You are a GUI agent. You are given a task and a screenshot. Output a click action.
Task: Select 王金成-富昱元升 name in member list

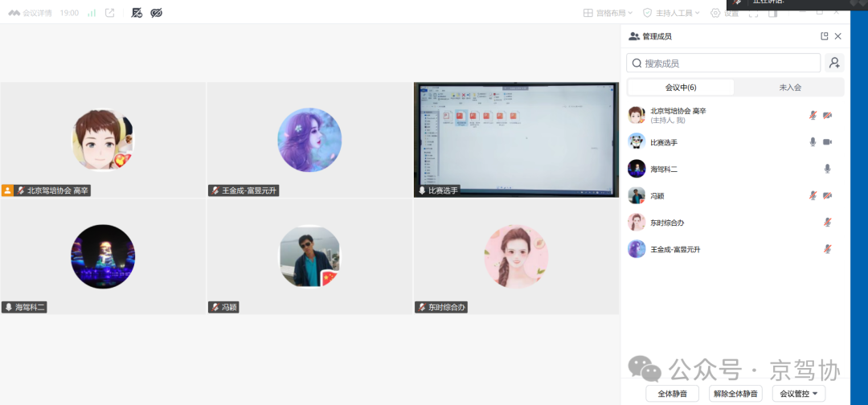(675, 250)
